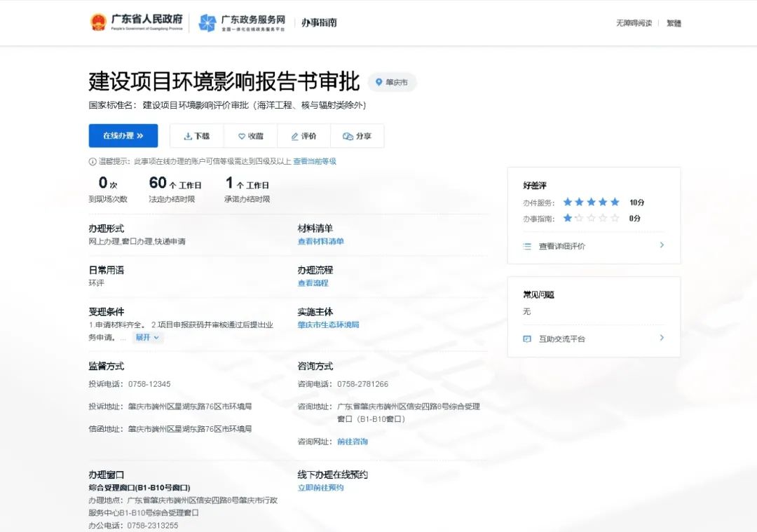
Task: Click the info icon before 温馨提示
Action: click(92, 161)
